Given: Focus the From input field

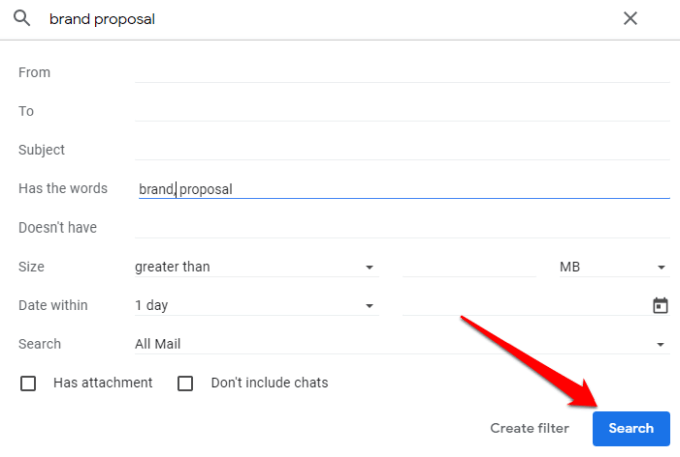Looking at the screenshot, I should pos(400,72).
